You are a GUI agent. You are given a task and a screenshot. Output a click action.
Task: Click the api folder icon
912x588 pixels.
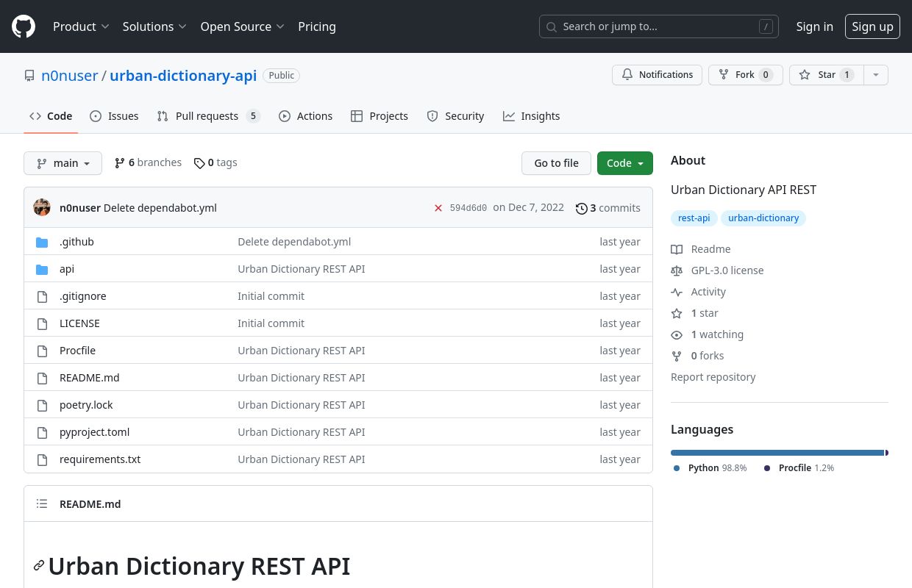pyautogui.click(x=42, y=269)
